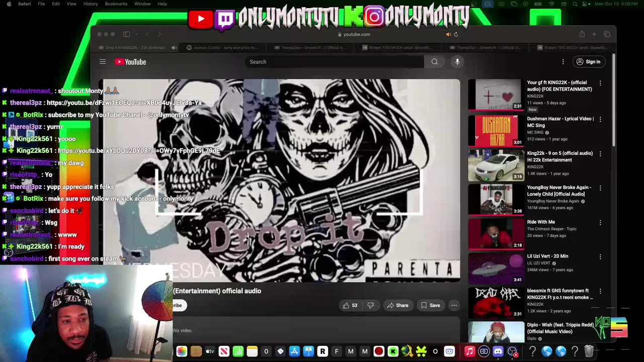Go to the YouTube home logo
Viewport: 644px width, 362px height.
130,62
